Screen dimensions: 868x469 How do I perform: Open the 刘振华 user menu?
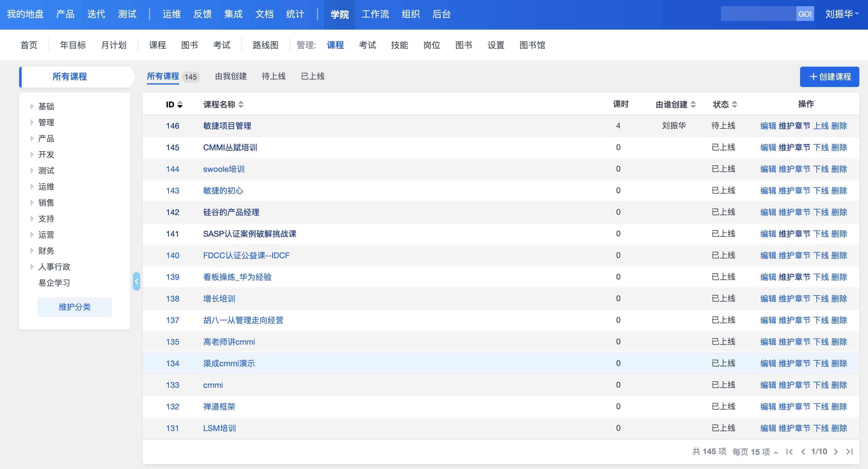click(x=841, y=14)
